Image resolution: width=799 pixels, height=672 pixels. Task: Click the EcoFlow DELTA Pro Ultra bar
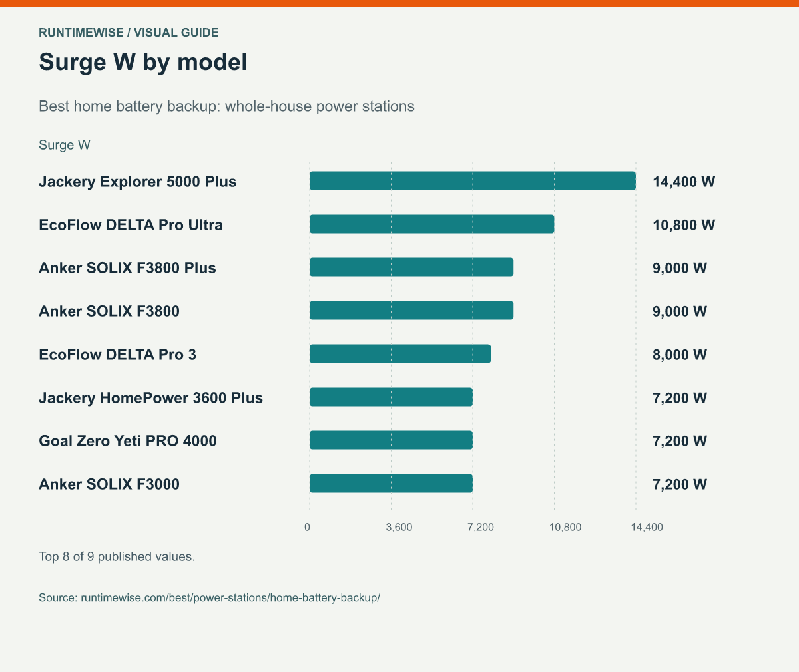(432, 224)
